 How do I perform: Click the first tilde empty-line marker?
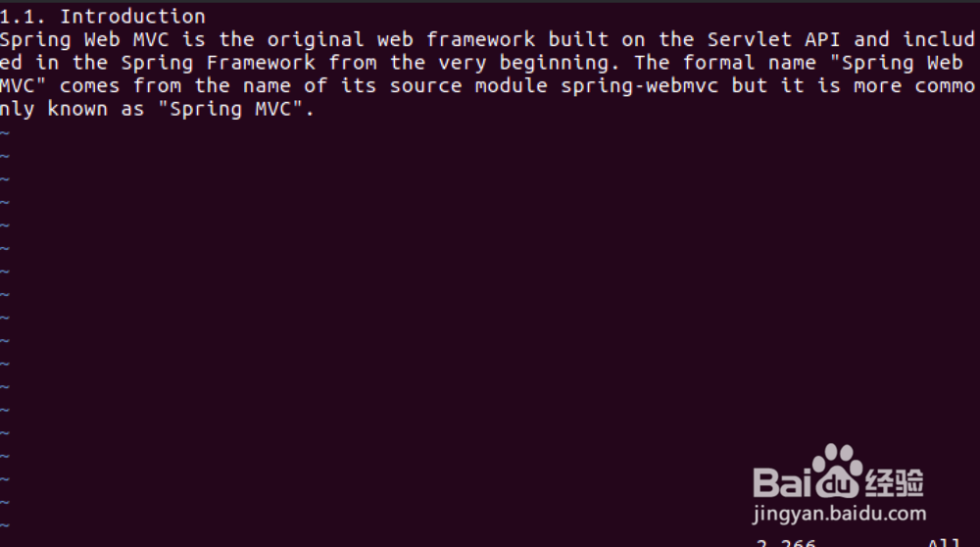[x=5, y=132]
